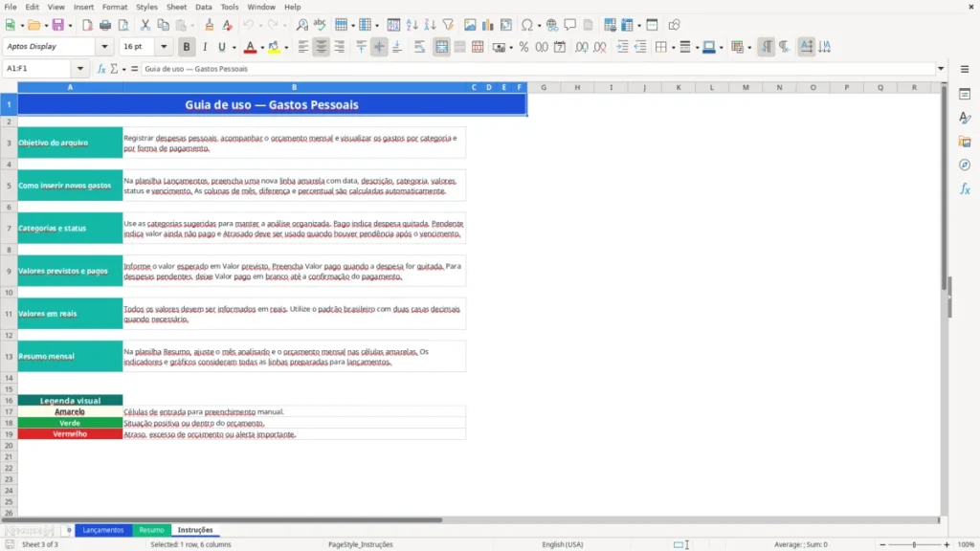This screenshot has width=980, height=551.
Task: Toggle Bold formatting
Action: pyautogui.click(x=187, y=47)
